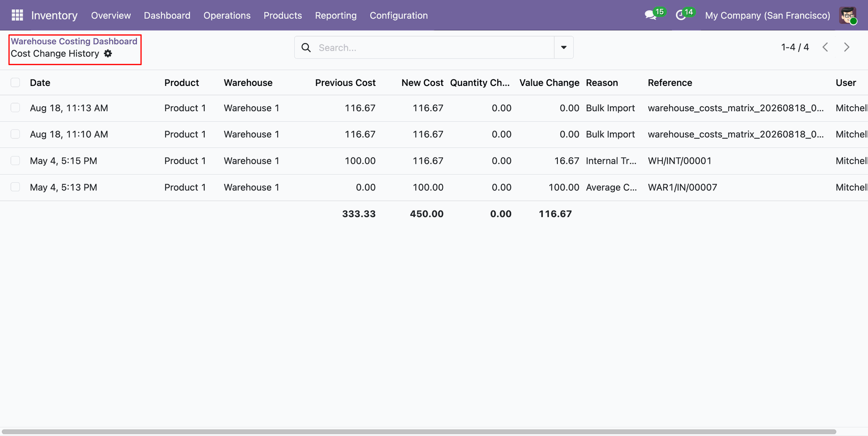Open the My Company (San Francisco) switcher
This screenshot has height=436, width=868.
768,15
